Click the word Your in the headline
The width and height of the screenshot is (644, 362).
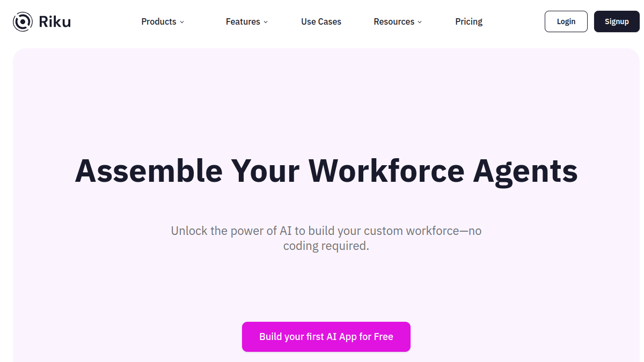(265, 170)
